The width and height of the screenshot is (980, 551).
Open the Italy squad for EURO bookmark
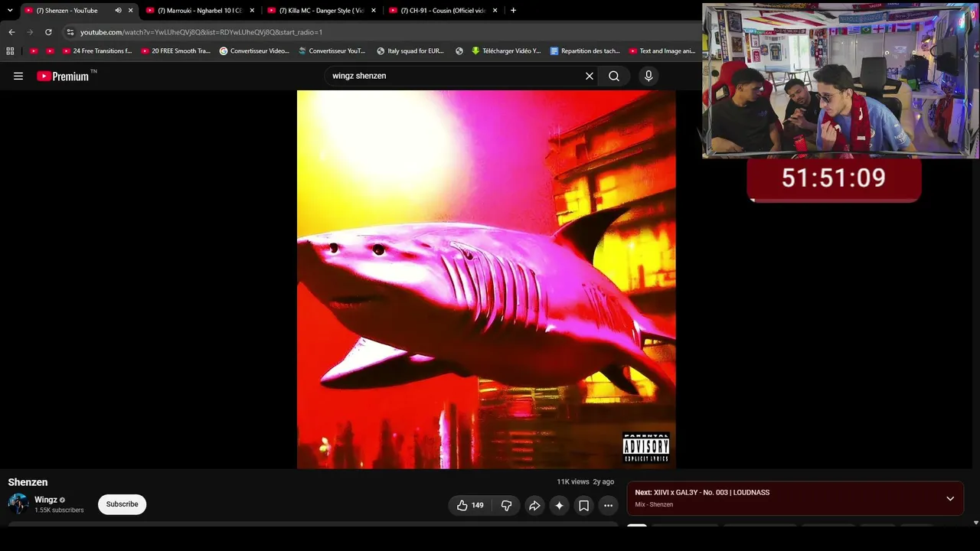point(410,51)
